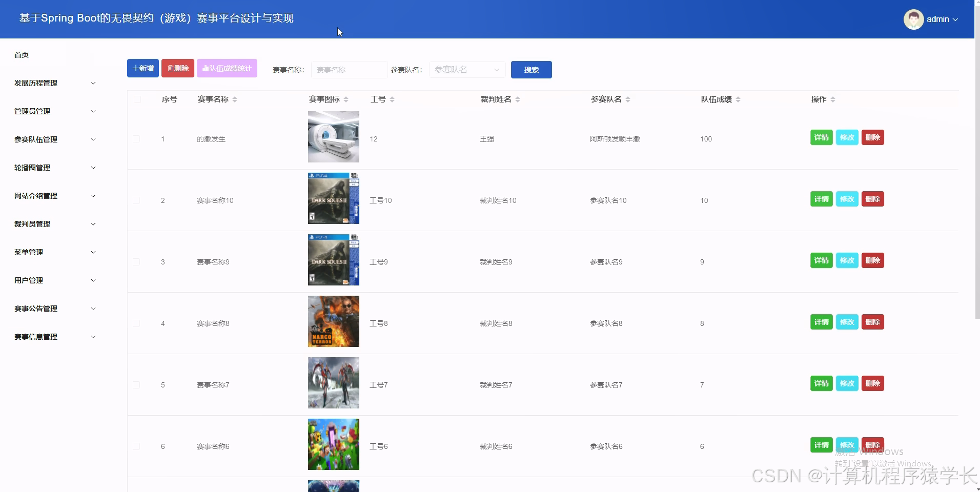The width and height of the screenshot is (980, 492).
Task: Open the 菜单管理 sidebar menu
Action: click(x=29, y=252)
